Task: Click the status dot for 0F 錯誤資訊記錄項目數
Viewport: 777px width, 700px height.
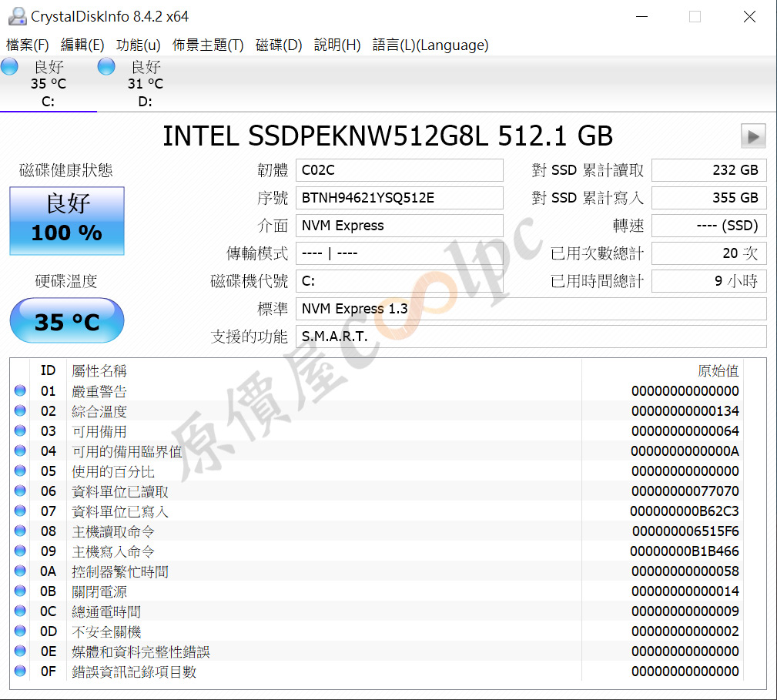Action: [20, 672]
